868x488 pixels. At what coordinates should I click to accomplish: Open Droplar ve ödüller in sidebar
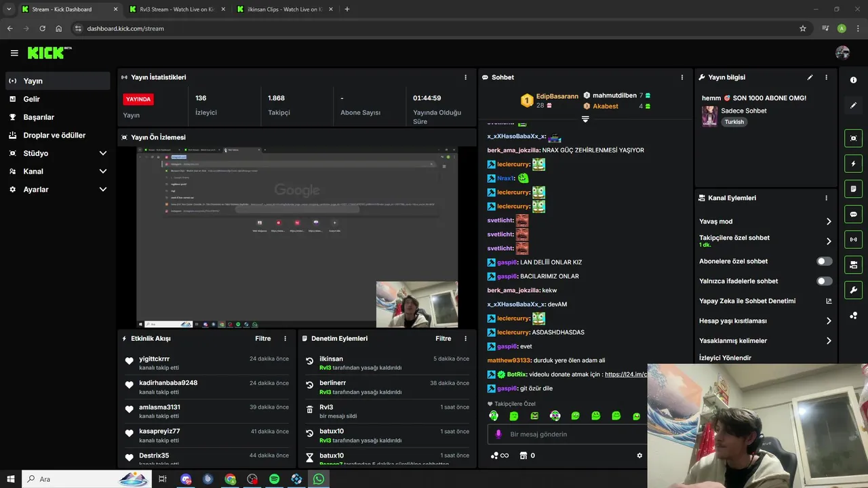pos(57,135)
